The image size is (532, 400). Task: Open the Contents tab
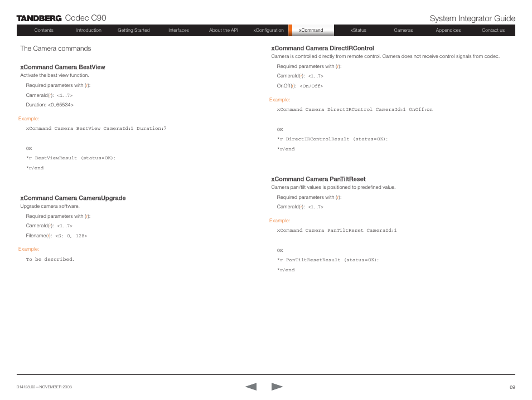coord(43,30)
